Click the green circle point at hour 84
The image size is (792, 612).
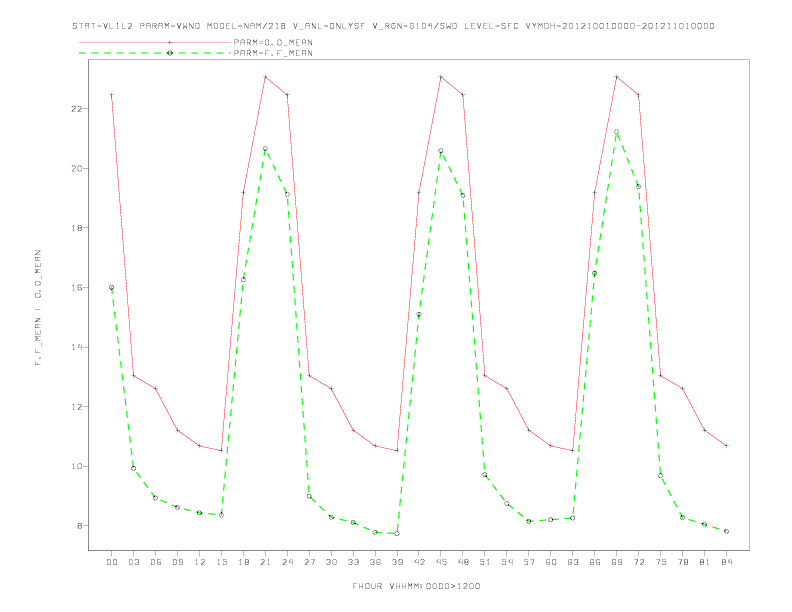pos(726,532)
